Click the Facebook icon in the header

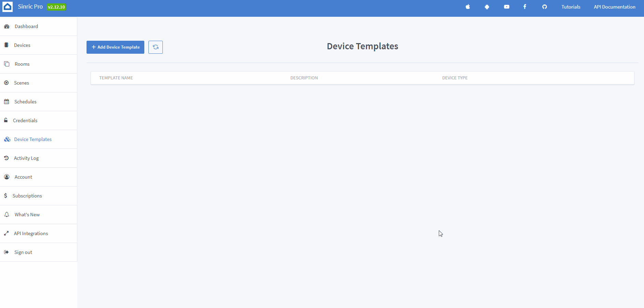pos(525,7)
